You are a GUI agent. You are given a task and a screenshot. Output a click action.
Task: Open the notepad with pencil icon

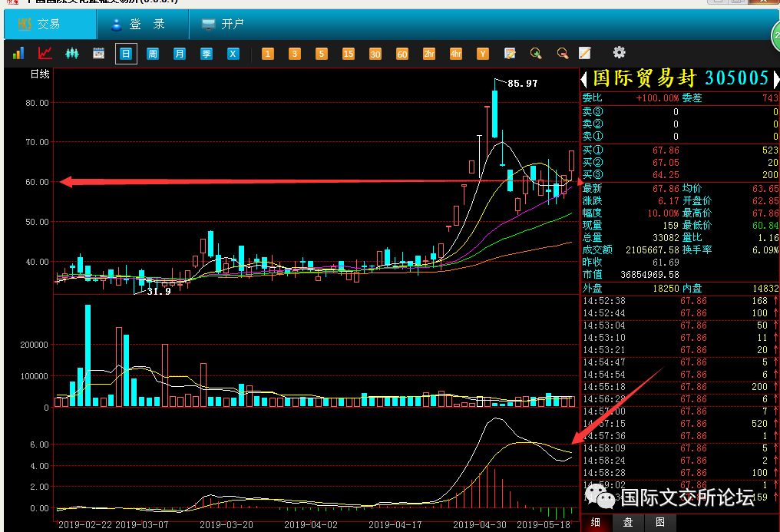(510, 53)
